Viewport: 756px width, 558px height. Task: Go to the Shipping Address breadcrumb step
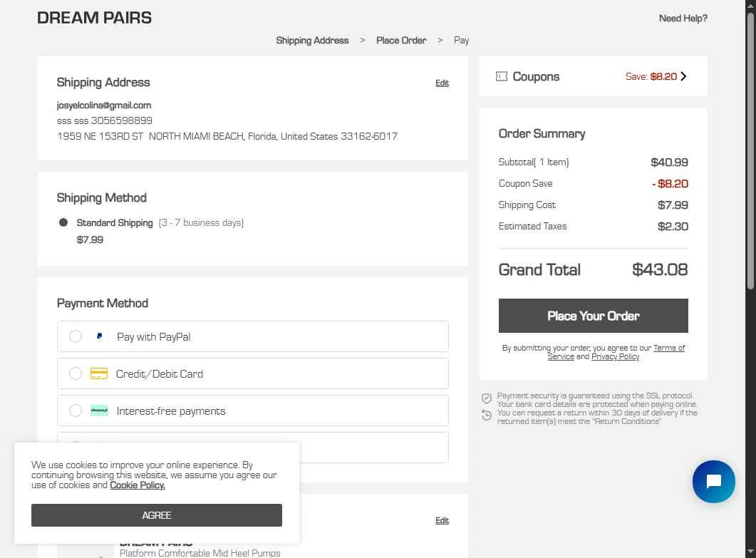click(x=312, y=41)
